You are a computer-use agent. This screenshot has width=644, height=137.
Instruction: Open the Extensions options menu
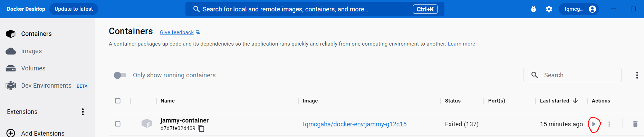coord(83,112)
